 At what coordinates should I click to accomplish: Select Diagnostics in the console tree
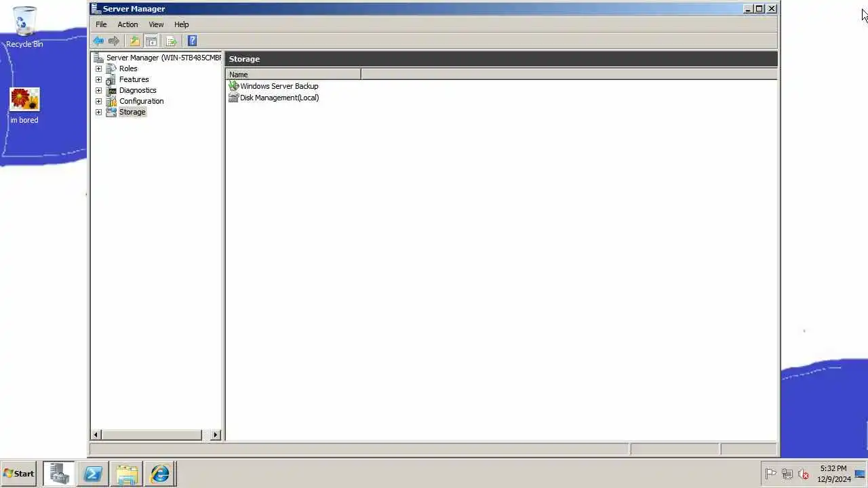pyautogui.click(x=138, y=90)
